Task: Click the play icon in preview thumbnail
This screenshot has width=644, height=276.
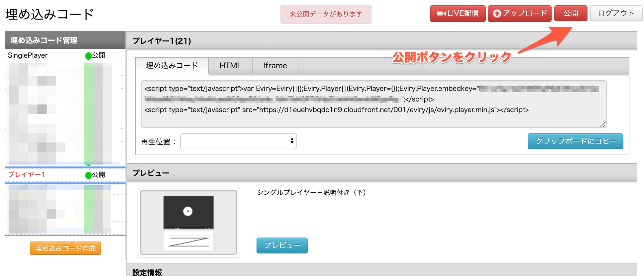Action: (x=188, y=211)
